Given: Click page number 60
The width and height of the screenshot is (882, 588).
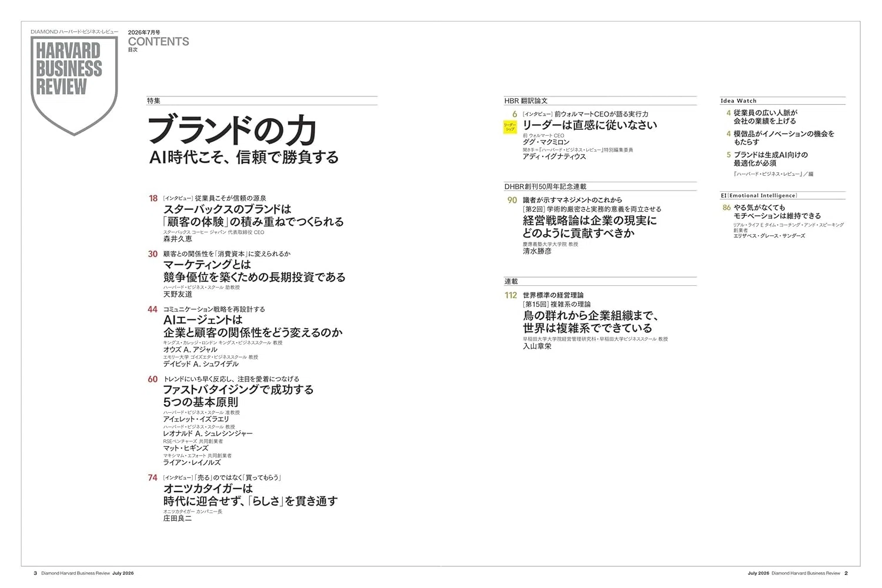Looking at the screenshot, I should [x=153, y=379].
